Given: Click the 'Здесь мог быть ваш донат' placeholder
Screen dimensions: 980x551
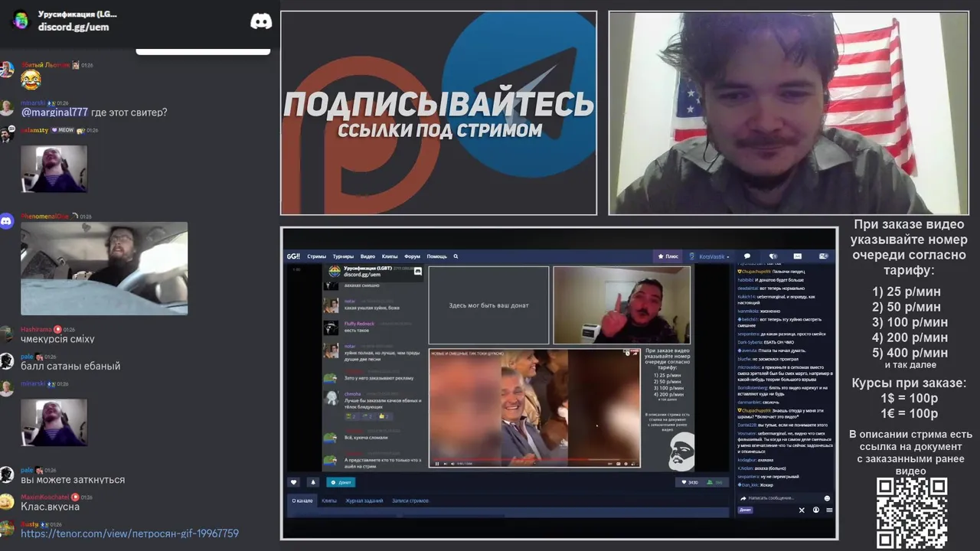Looking at the screenshot, I should click(488, 305).
